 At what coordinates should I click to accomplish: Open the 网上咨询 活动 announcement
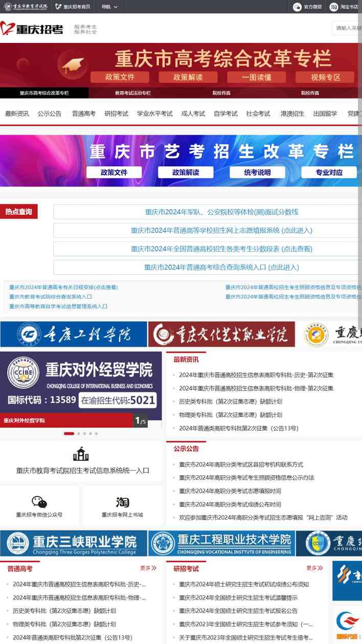(x=263, y=518)
